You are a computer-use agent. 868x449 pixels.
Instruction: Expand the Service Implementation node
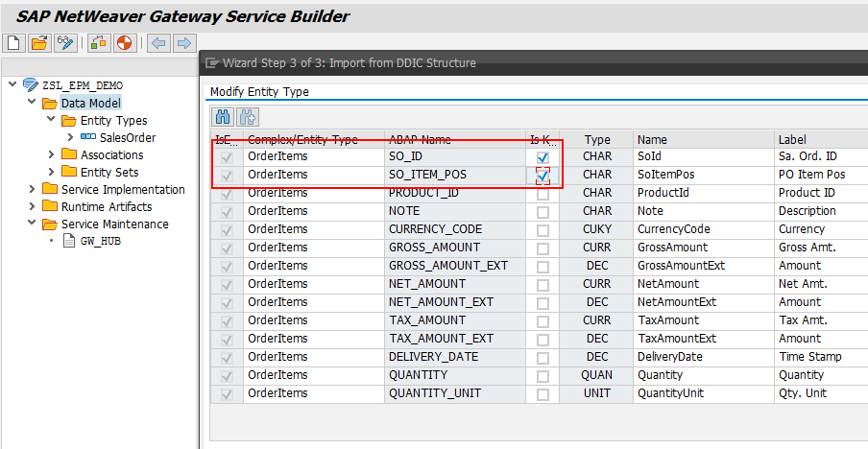click(32, 189)
